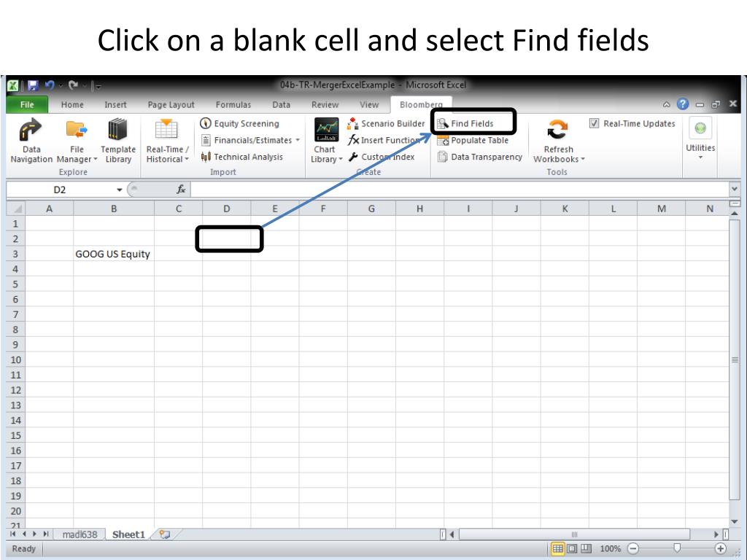
Task: Zoom out with minus button
Action: click(632, 548)
